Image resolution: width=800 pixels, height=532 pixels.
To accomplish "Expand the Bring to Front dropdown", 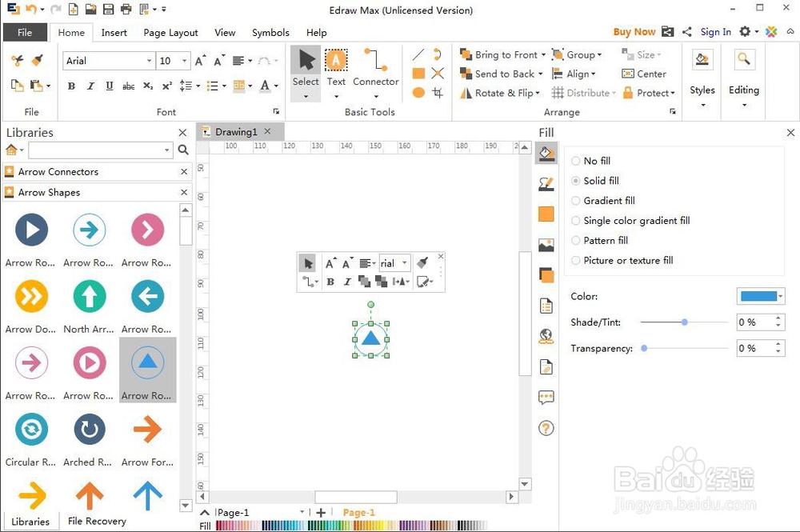I will pyautogui.click(x=543, y=54).
